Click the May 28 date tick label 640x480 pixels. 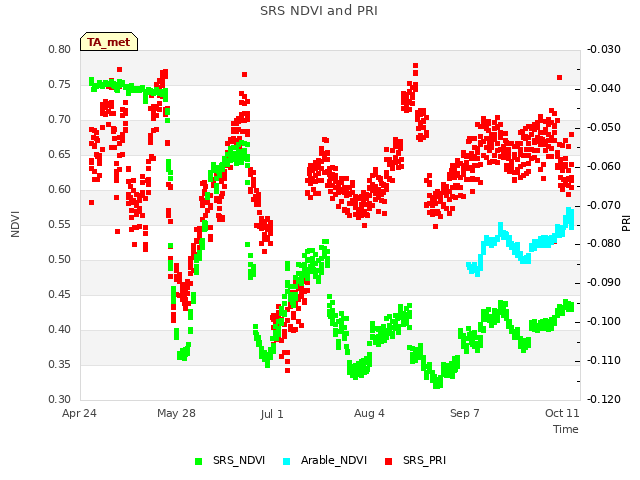(x=176, y=413)
